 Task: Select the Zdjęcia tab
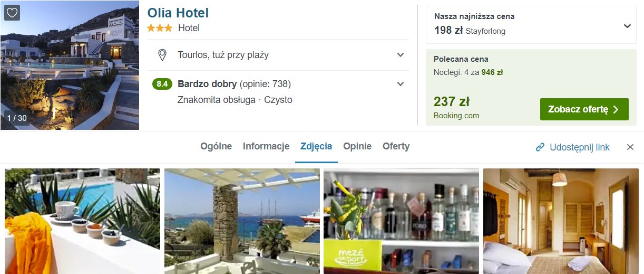(x=316, y=146)
